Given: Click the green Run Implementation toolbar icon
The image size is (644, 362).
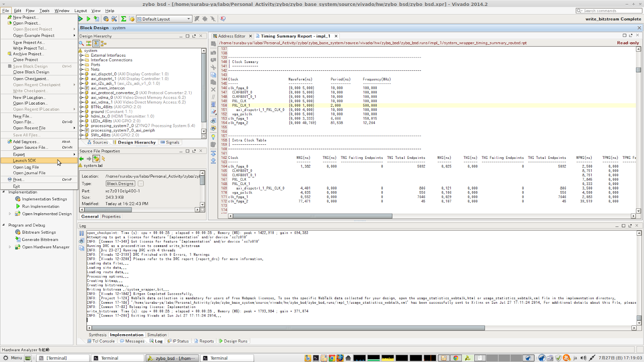Looking at the screenshot, I should [x=89, y=19].
